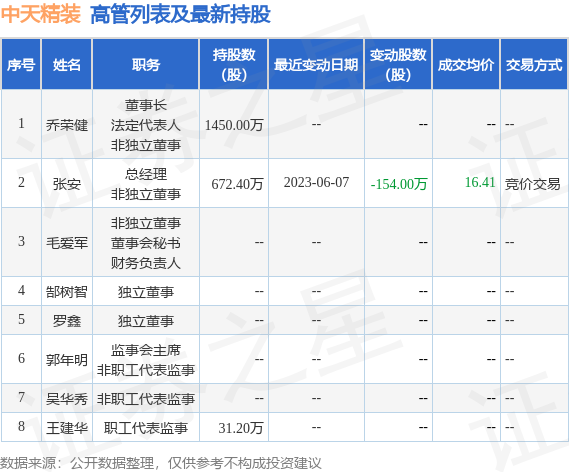569x472 pixels.
Task: Click the 变动股数(股) column header
Action: pos(398,65)
